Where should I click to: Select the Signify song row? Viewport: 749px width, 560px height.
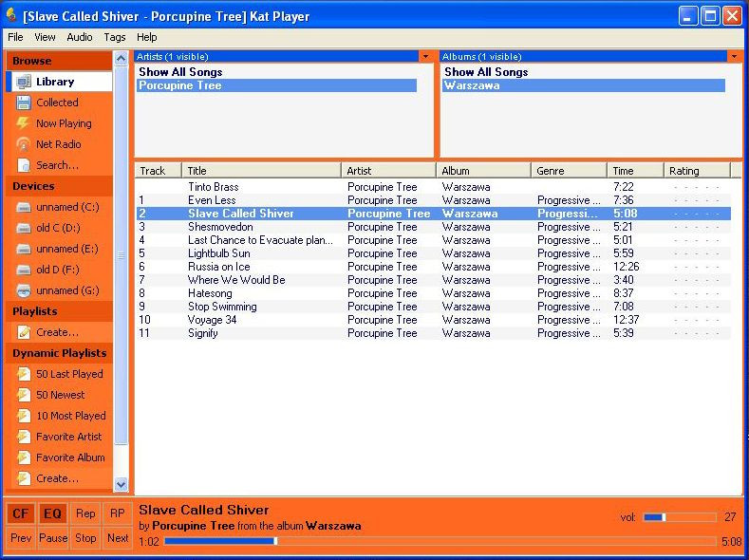[433, 333]
